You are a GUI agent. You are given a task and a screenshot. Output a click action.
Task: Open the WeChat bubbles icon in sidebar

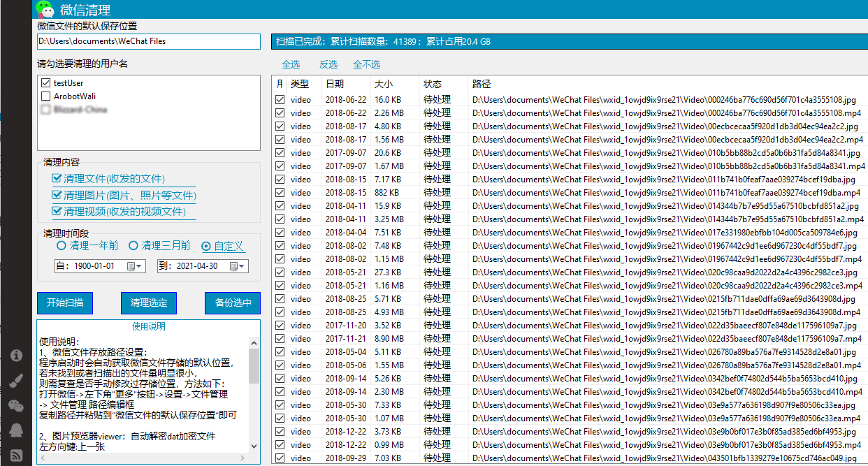[15, 405]
